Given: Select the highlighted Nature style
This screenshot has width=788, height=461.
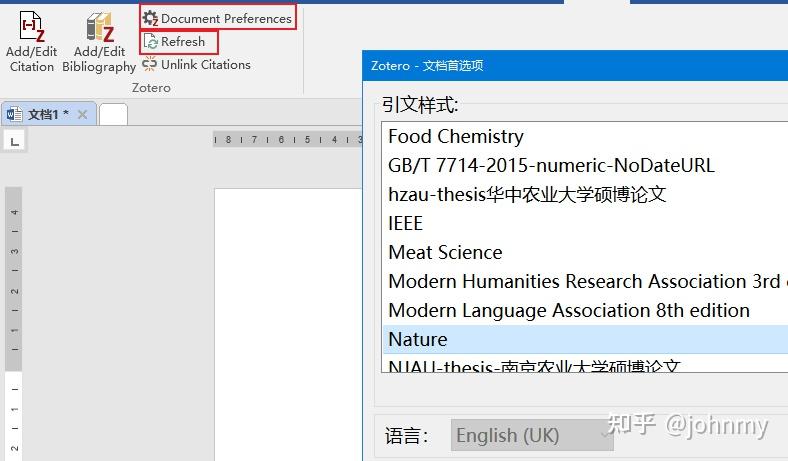Looking at the screenshot, I should pos(585,339).
